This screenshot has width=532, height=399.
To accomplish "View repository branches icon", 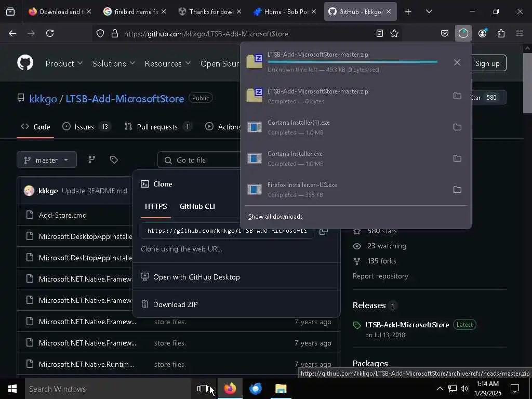I will pos(91,160).
